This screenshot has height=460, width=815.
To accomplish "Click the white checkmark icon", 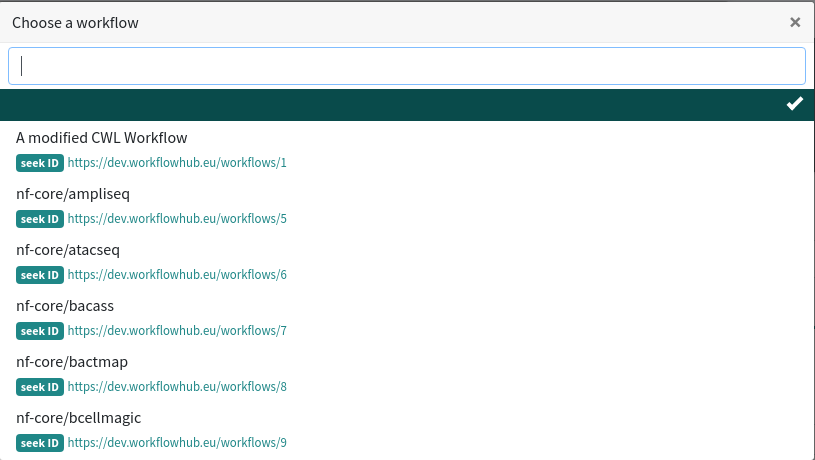I will coord(795,104).
